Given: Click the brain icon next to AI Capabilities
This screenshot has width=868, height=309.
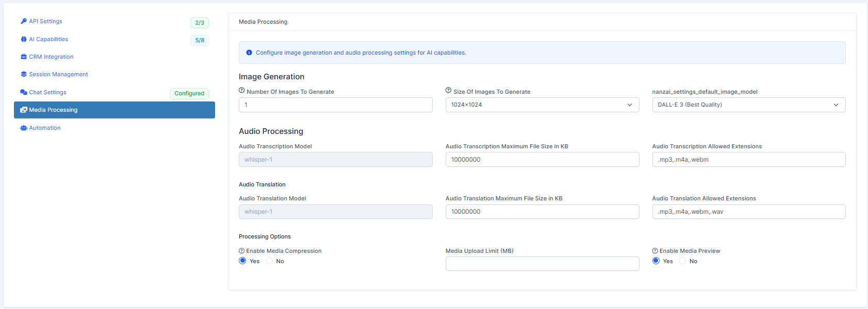Looking at the screenshot, I should (x=24, y=39).
